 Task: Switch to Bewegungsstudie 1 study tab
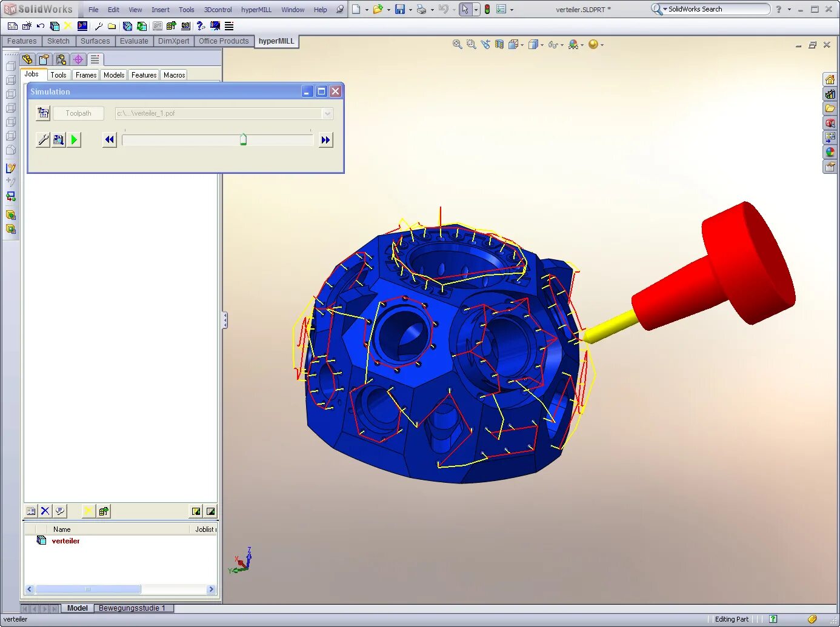133,608
